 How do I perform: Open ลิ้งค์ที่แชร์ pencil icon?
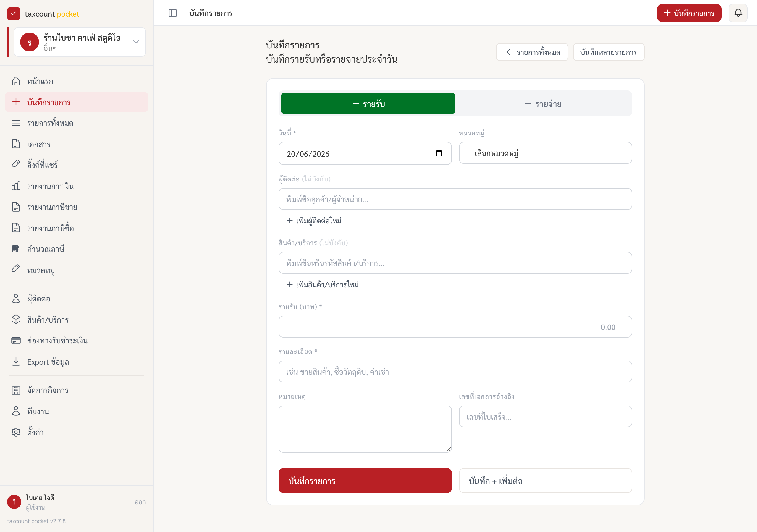click(16, 164)
